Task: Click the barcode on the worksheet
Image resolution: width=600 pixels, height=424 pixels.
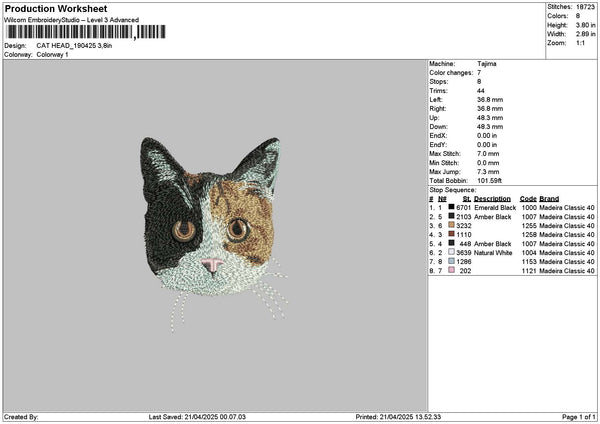Action: point(86,32)
